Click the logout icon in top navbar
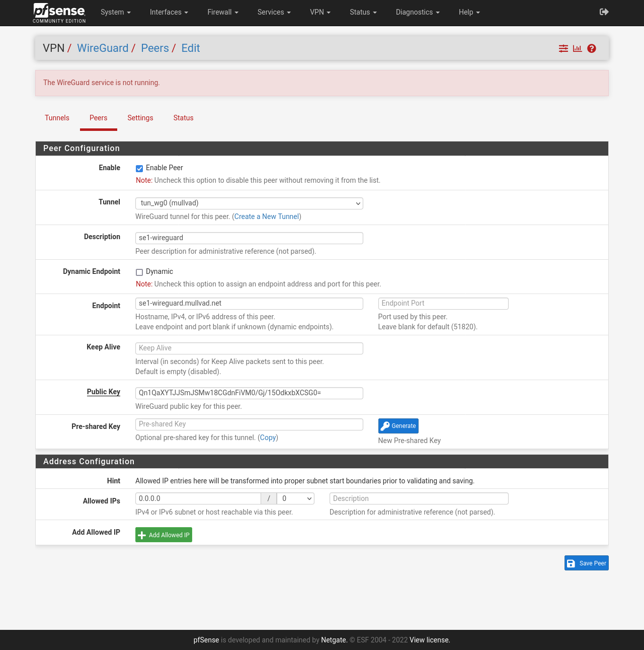Viewport: 644px width, 650px height. click(x=604, y=12)
